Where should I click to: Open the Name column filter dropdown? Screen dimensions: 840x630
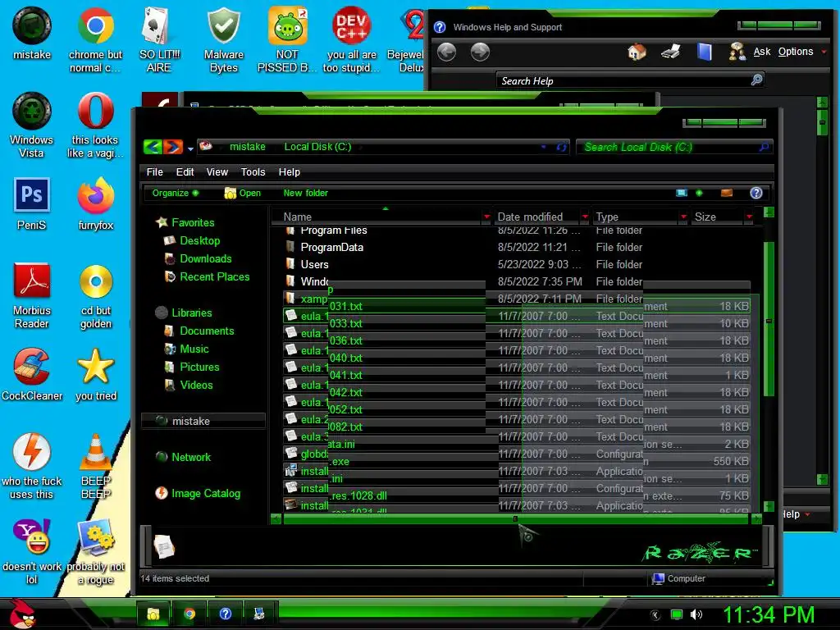[486, 217]
